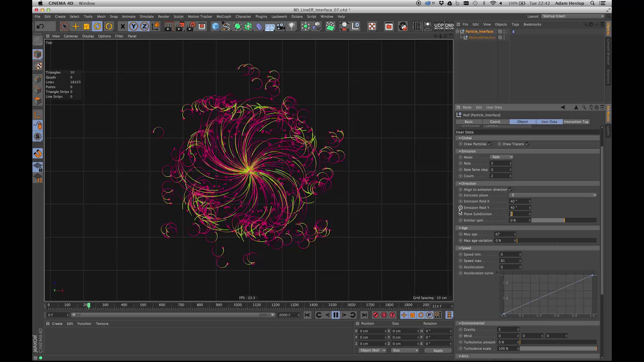
Task: Lock the X axis in the toolbar
Action: coord(122,26)
